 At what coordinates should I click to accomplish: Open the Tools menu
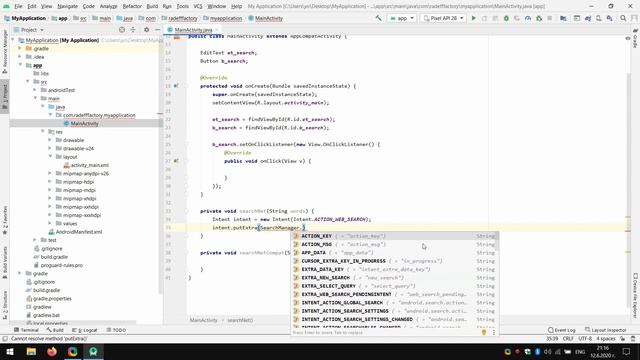pos(182,6)
